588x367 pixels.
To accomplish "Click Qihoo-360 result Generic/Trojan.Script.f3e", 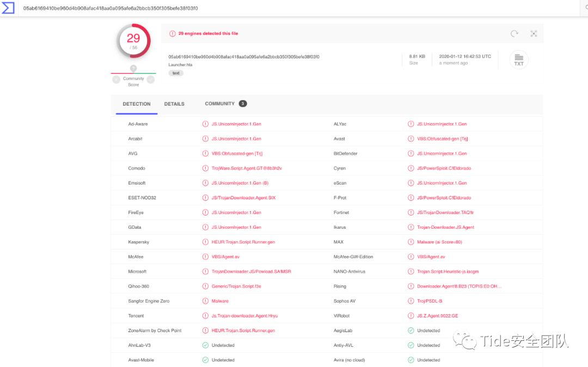I will pyautogui.click(x=236, y=286).
